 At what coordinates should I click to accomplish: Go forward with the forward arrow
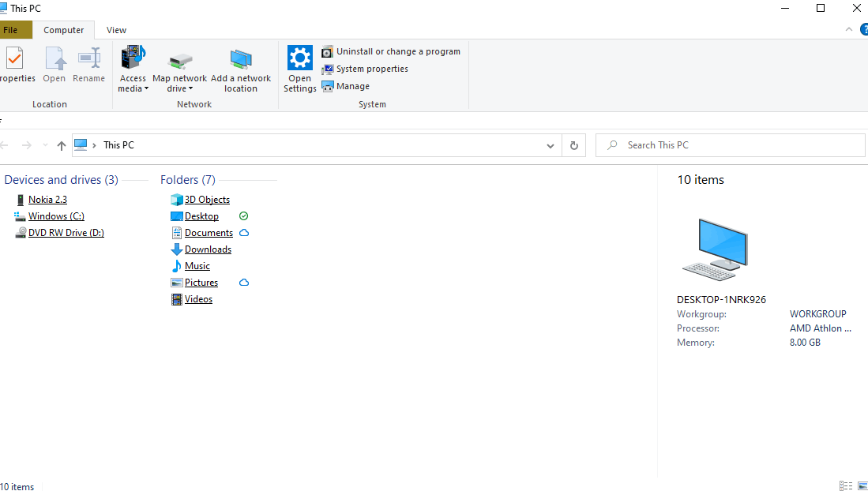coord(26,145)
